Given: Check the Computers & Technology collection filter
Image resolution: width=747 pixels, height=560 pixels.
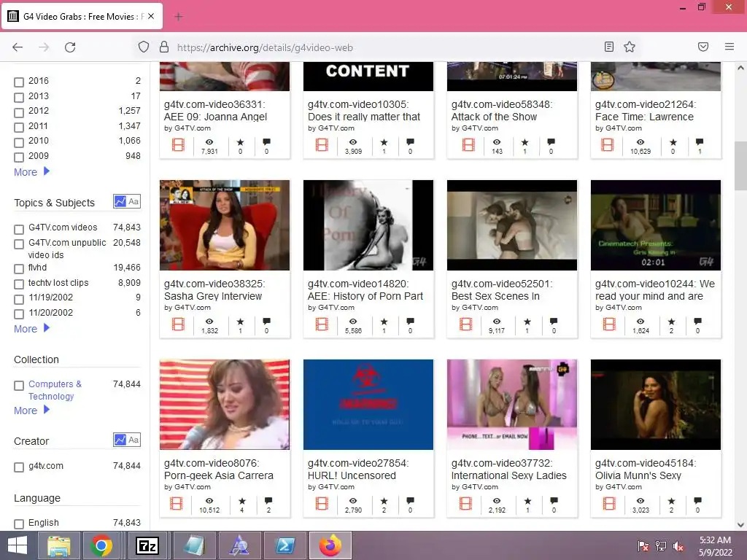Looking at the screenshot, I should pyautogui.click(x=19, y=385).
